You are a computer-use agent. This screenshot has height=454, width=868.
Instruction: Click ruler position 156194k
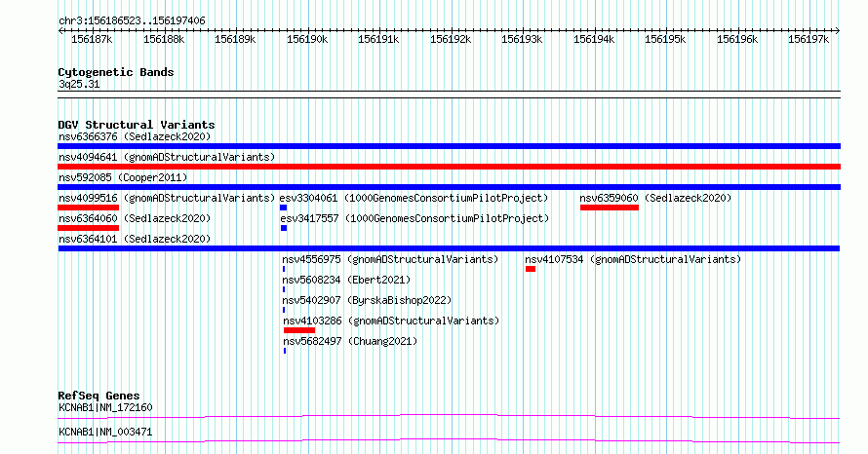click(594, 39)
